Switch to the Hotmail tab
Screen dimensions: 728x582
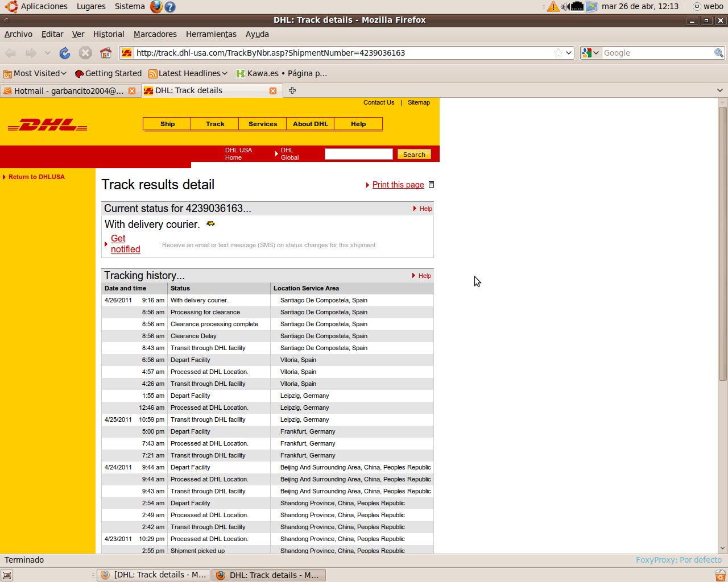click(x=68, y=91)
